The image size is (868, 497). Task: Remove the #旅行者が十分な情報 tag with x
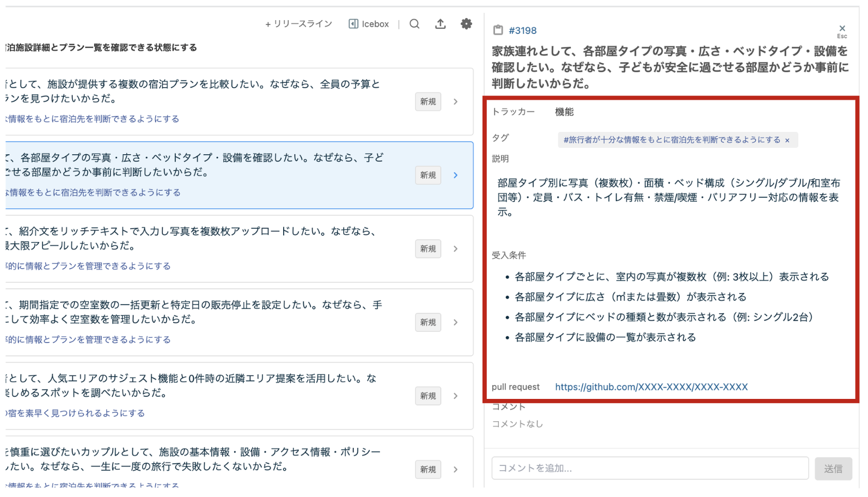coord(787,140)
